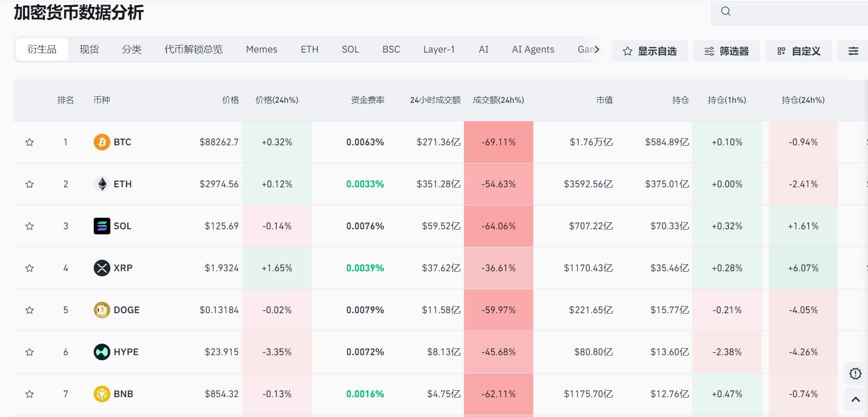The width and height of the screenshot is (868, 417).
Task: Click the DOGE coin icon
Action: (102, 310)
